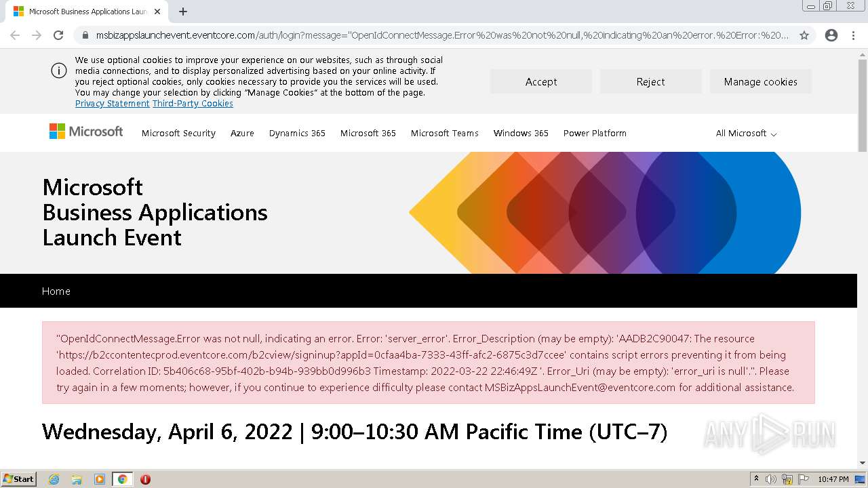868x488 pixels.
Task: Expand the All Microsoft dropdown
Action: pos(746,134)
